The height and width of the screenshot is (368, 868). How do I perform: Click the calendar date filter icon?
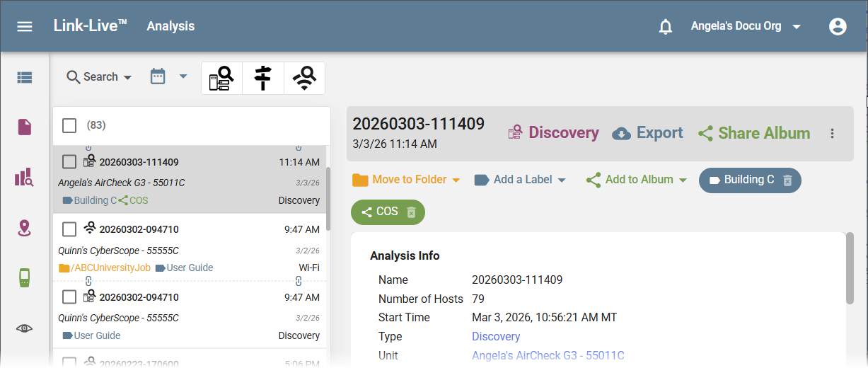158,76
